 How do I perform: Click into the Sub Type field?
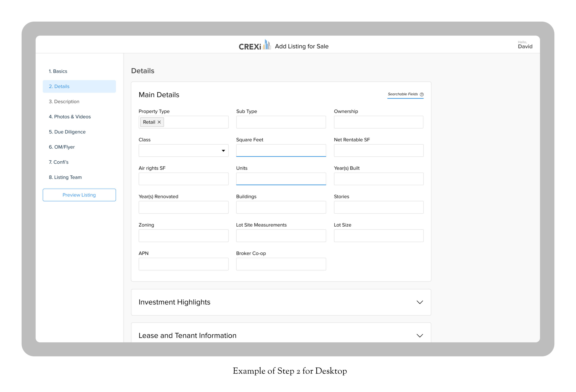click(x=281, y=122)
